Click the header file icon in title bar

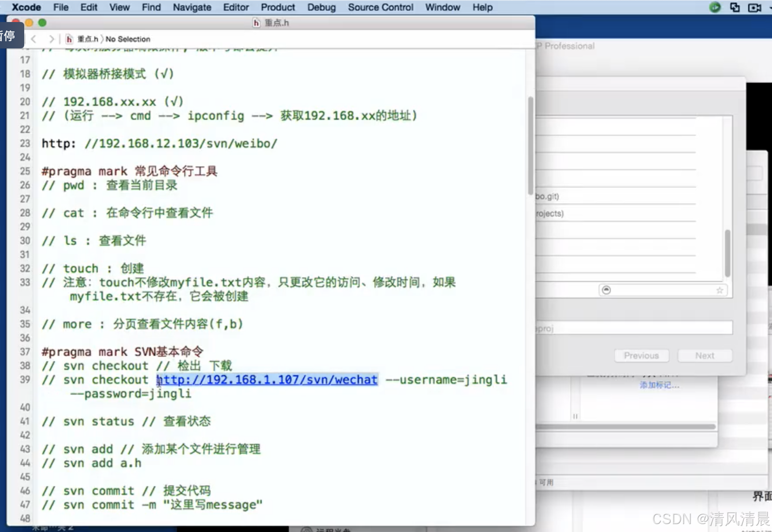click(x=256, y=22)
